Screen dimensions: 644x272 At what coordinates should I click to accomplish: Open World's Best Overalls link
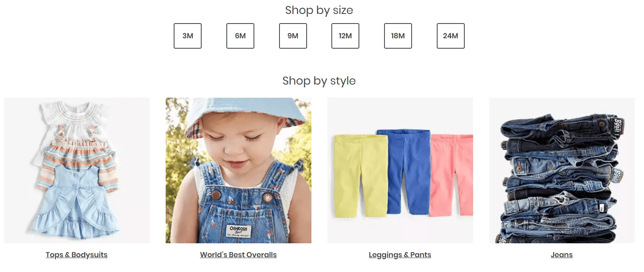coord(238,255)
